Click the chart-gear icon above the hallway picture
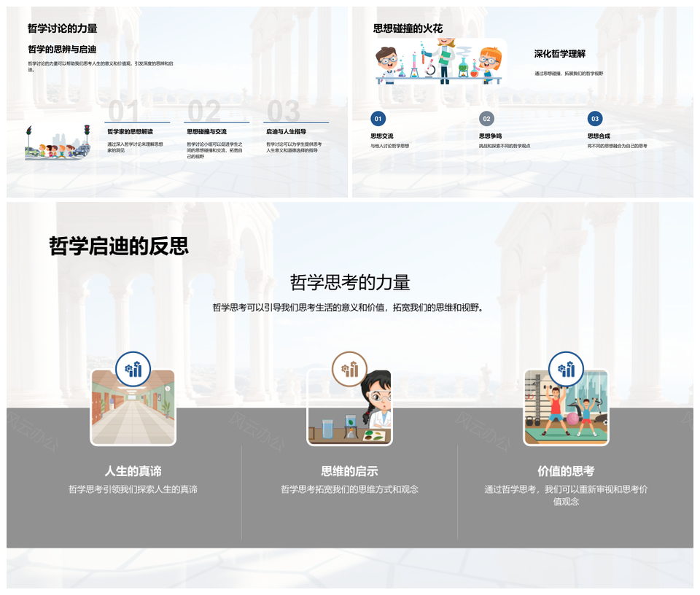 tap(133, 369)
